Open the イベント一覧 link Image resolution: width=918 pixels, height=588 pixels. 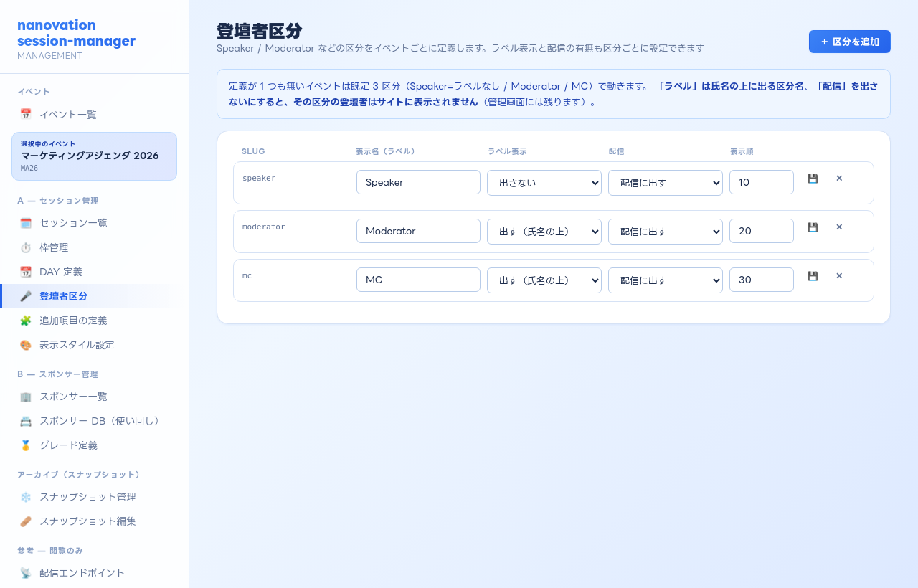(x=94, y=115)
